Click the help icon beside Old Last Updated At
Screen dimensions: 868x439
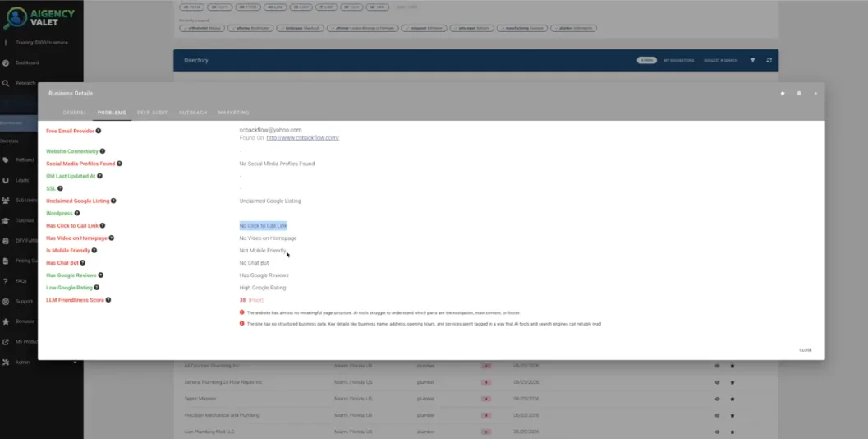(99, 176)
